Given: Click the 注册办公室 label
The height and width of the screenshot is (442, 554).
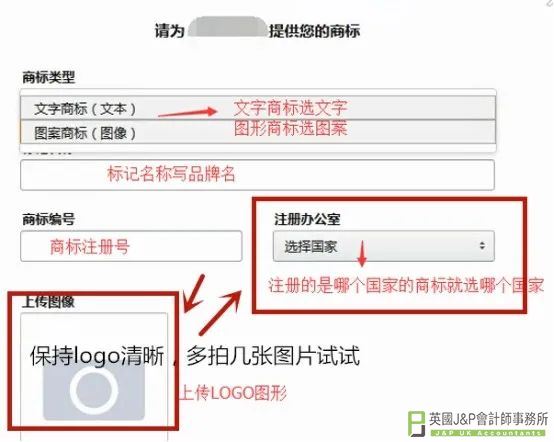Looking at the screenshot, I should point(307,219).
